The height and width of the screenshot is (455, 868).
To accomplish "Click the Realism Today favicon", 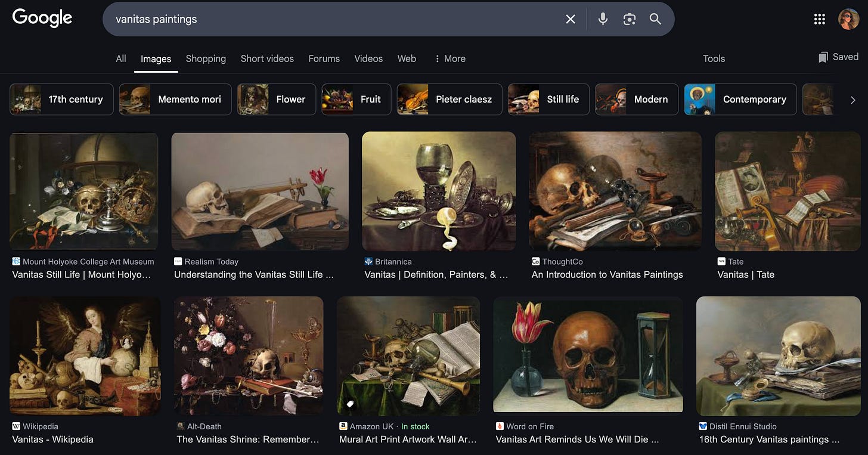I will 178,261.
